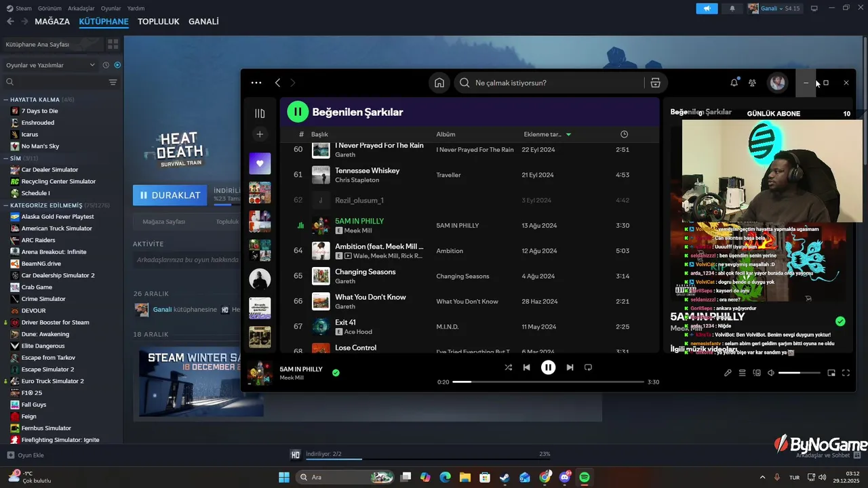Open Steam notifications bell
This screenshot has width=868, height=488.
(x=732, y=8)
